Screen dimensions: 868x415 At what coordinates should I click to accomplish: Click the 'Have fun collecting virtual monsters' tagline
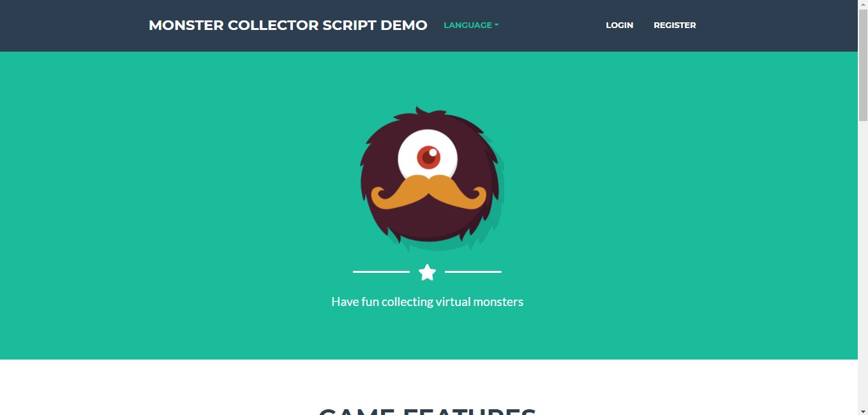[x=427, y=302]
